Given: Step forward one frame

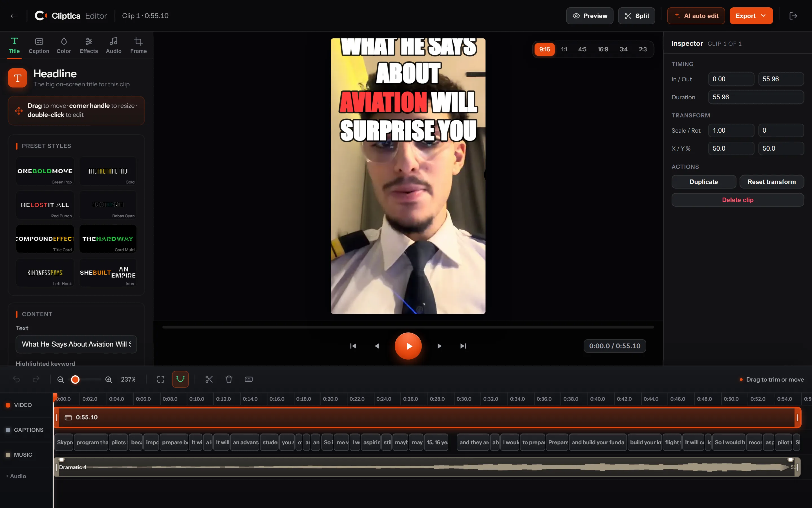Looking at the screenshot, I should pyautogui.click(x=439, y=346).
